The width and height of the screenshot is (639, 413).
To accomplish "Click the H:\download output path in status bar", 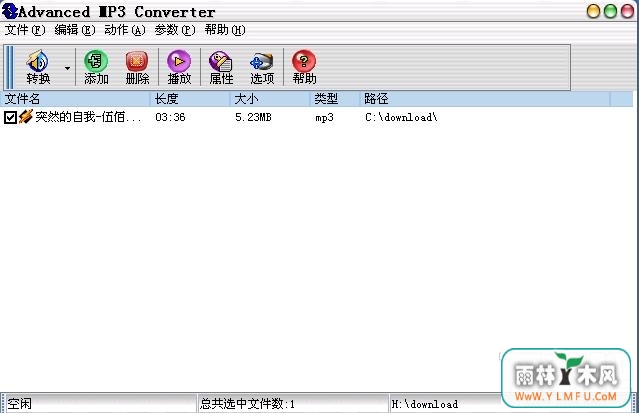I will [x=425, y=404].
